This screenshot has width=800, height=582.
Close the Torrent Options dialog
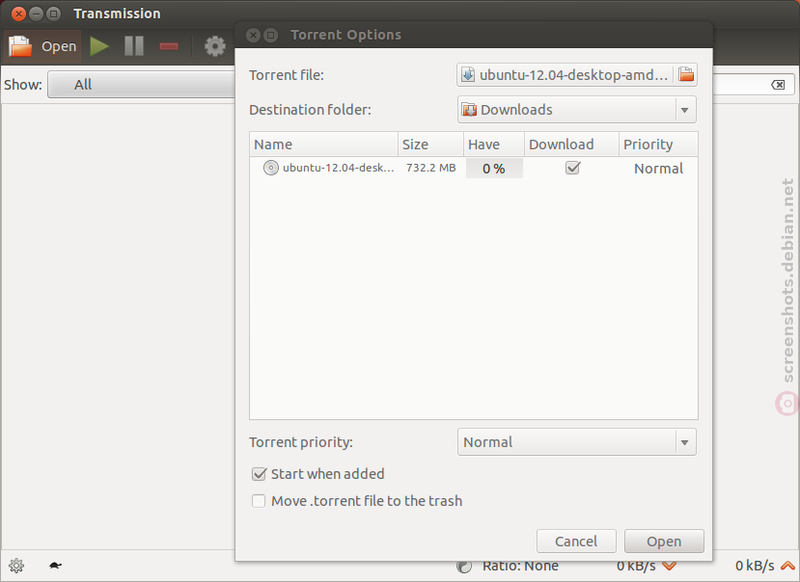pyautogui.click(x=253, y=35)
